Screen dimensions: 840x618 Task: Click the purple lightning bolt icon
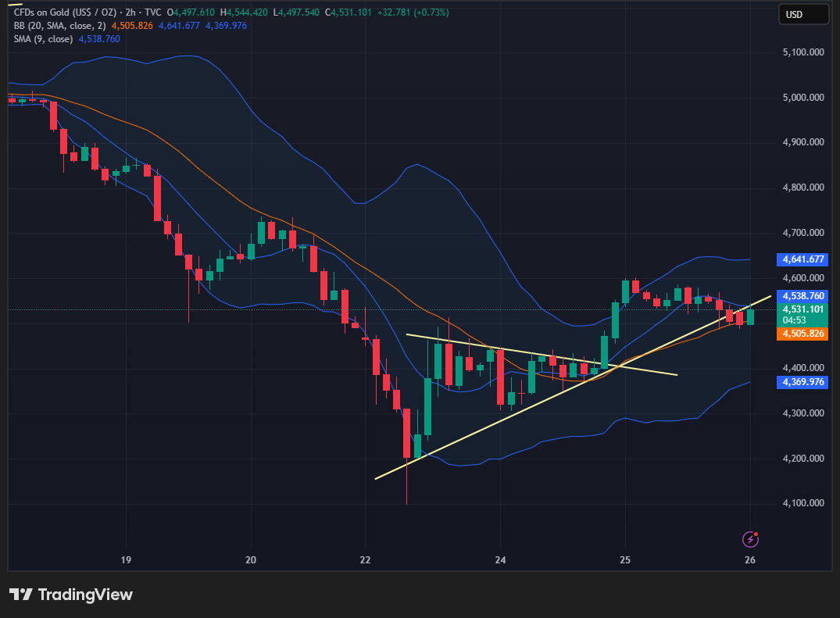750,539
